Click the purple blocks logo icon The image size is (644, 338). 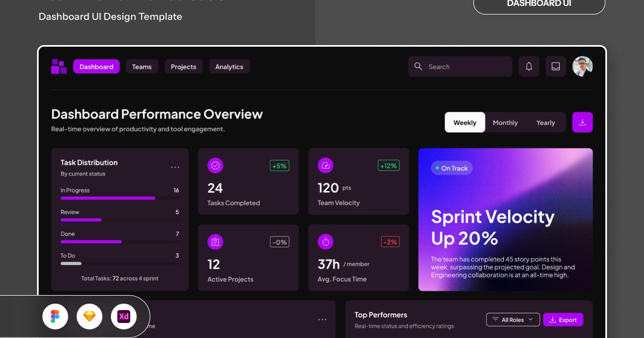tap(59, 67)
